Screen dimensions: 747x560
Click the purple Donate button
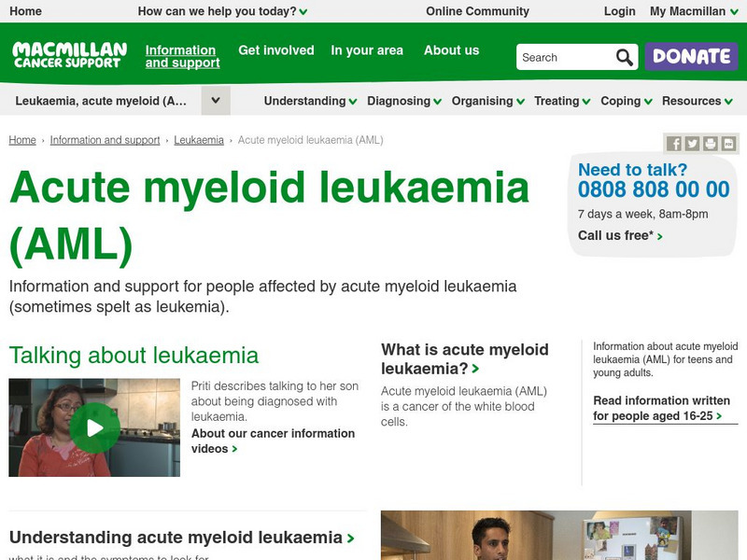pyautogui.click(x=691, y=56)
